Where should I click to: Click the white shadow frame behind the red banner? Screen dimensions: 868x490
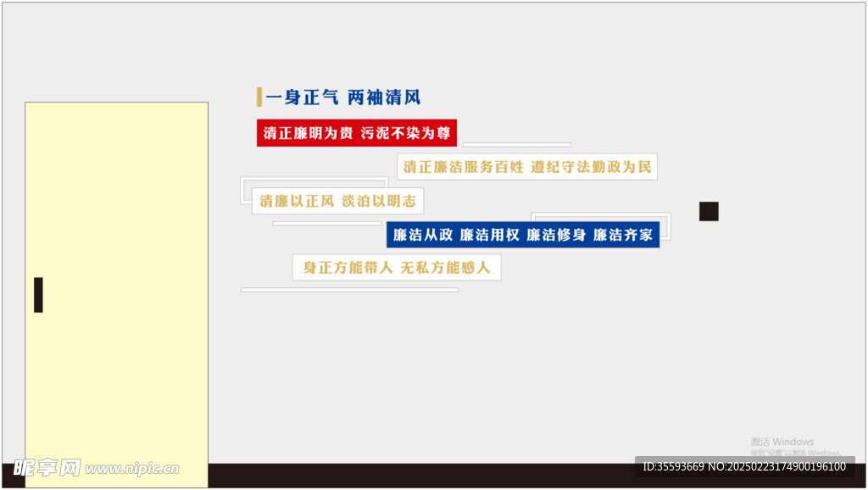coord(517,146)
